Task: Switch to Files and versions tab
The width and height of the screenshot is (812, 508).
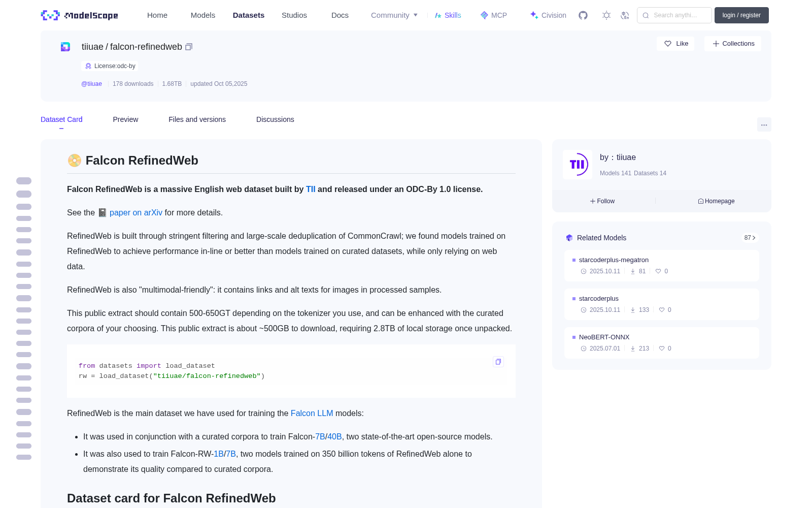Action: 197,119
